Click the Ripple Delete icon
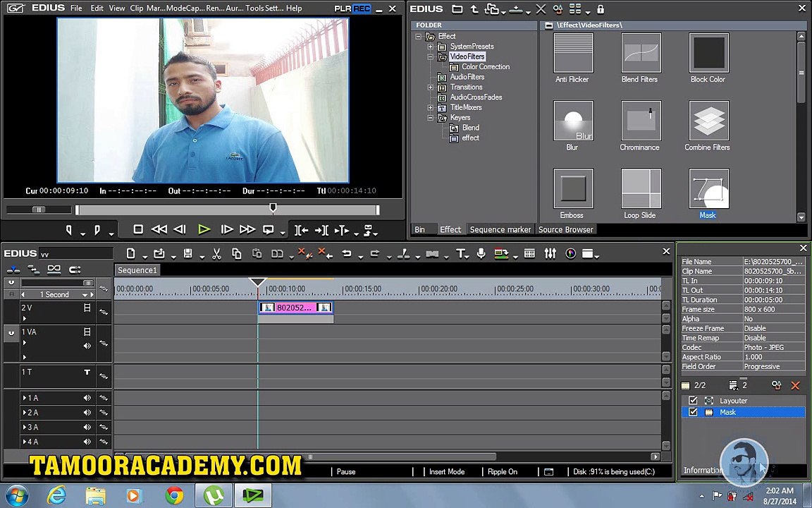The image size is (812, 508). [325, 253]
